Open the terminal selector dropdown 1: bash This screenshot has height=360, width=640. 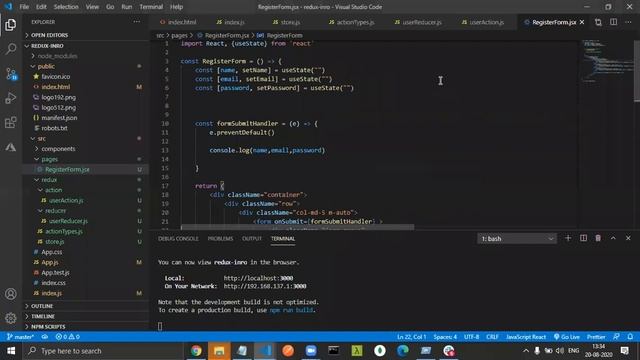coord(517,238)
